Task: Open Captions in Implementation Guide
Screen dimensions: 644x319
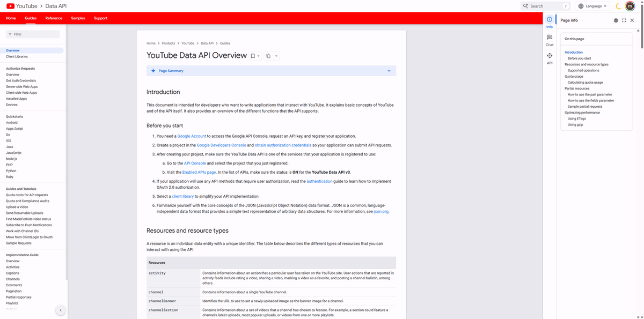Action: [12, 273]
